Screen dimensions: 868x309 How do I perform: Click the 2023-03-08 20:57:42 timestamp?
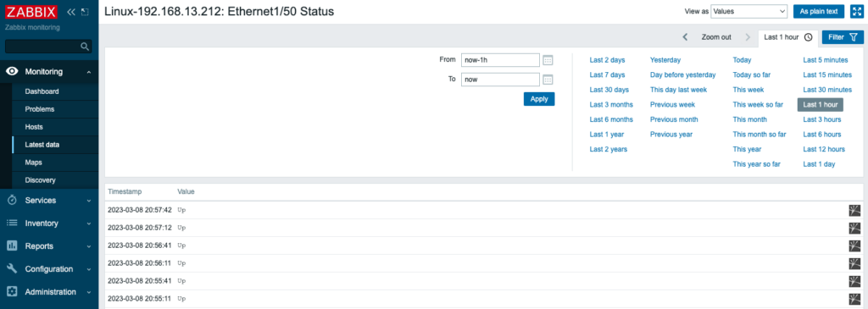tap(140, 210)
